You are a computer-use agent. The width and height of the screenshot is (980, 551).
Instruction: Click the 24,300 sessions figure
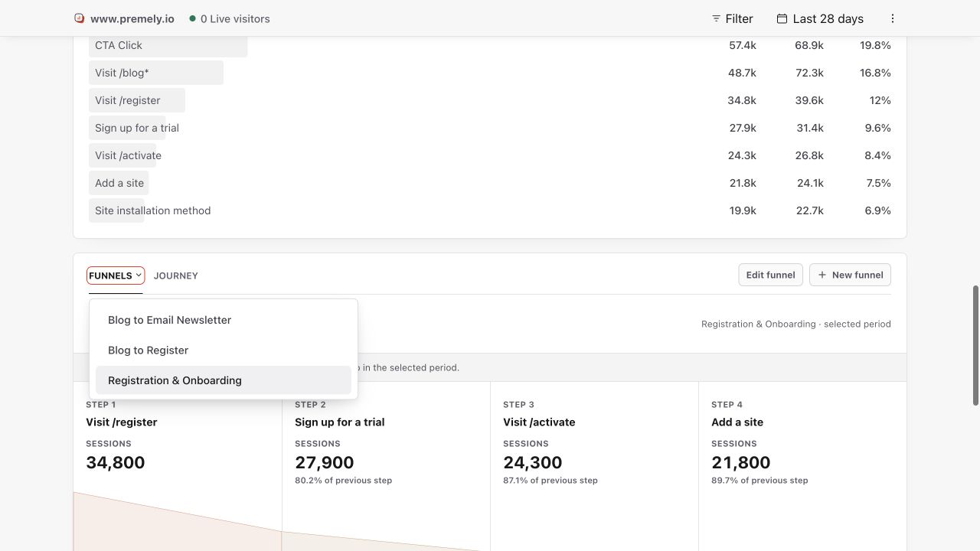pos(533,462)
